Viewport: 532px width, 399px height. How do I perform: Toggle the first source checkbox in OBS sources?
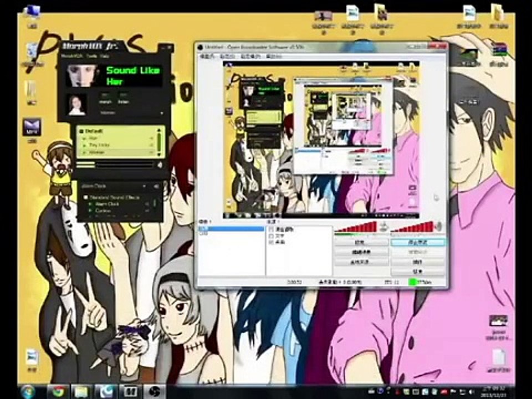[x=271, y=229]
